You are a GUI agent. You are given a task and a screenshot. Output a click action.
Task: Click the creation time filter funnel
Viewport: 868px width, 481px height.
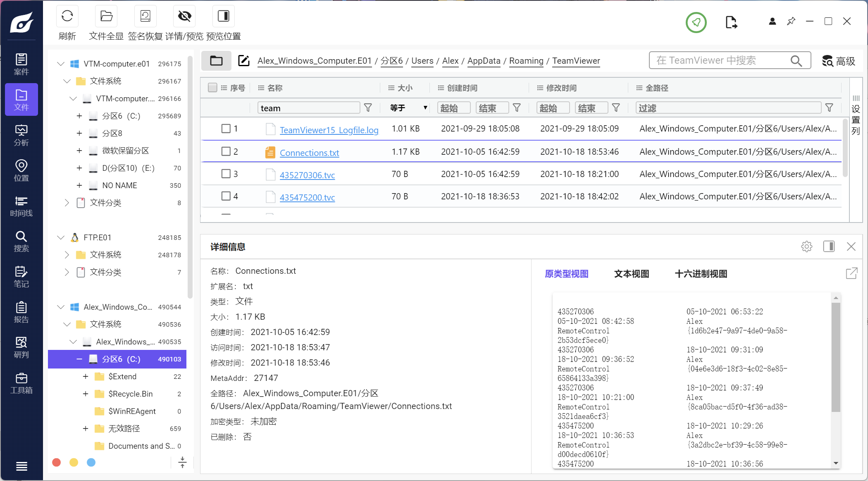tap(517, 108)
